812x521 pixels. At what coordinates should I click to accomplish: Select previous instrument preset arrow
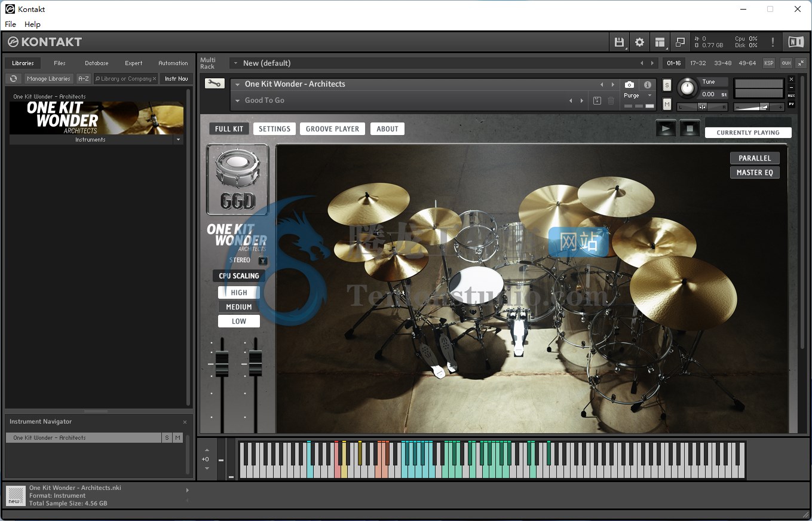[x=602, y=84]
